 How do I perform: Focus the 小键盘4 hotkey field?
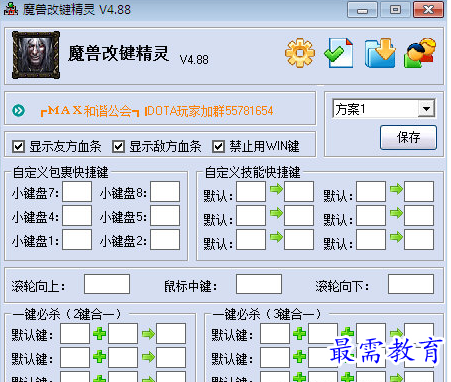coord(77,216)
